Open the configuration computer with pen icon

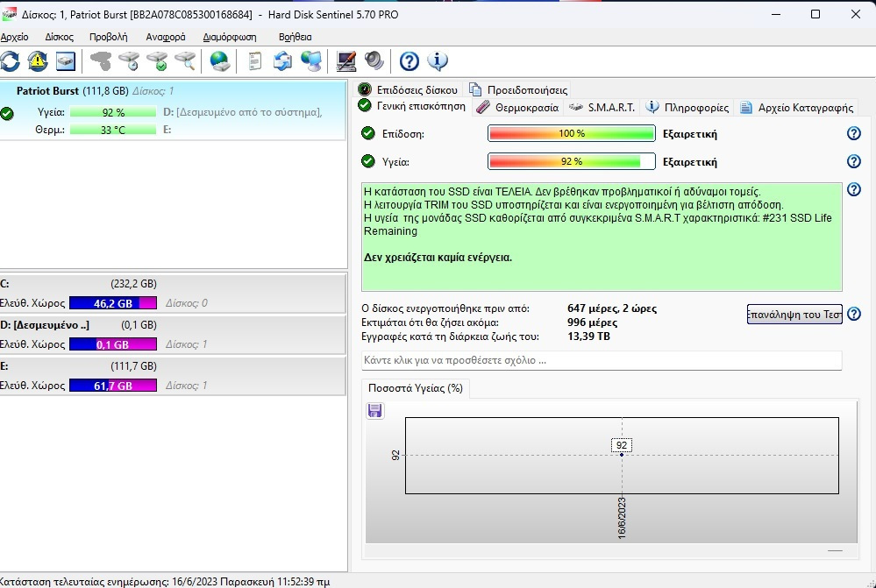345,60
